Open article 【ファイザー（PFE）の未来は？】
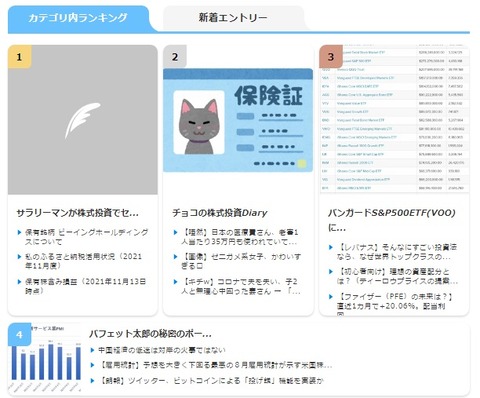The height and width of the screenshot is (398, 480). click(394, 305)
